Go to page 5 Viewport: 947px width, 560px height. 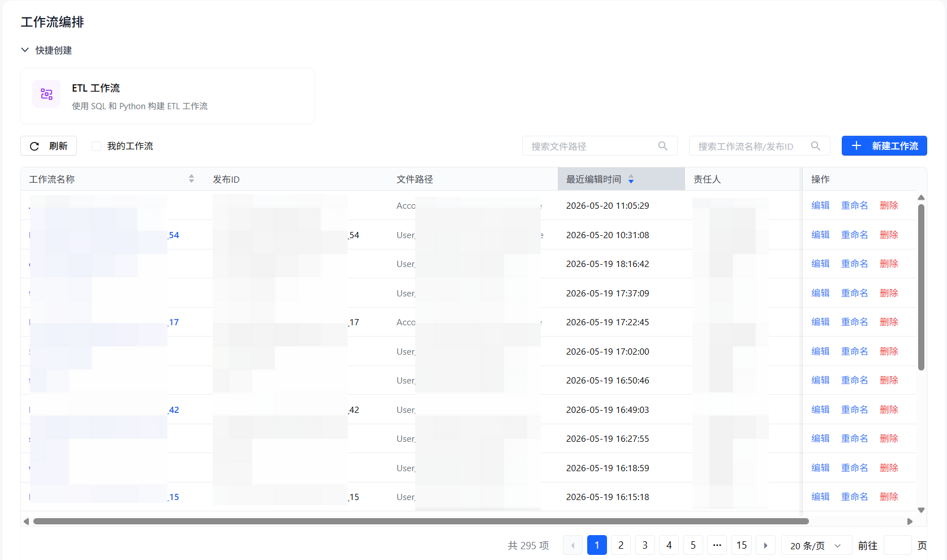click(x=693, y=545)
